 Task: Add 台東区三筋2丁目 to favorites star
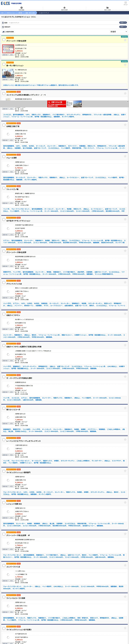point(125,125)
